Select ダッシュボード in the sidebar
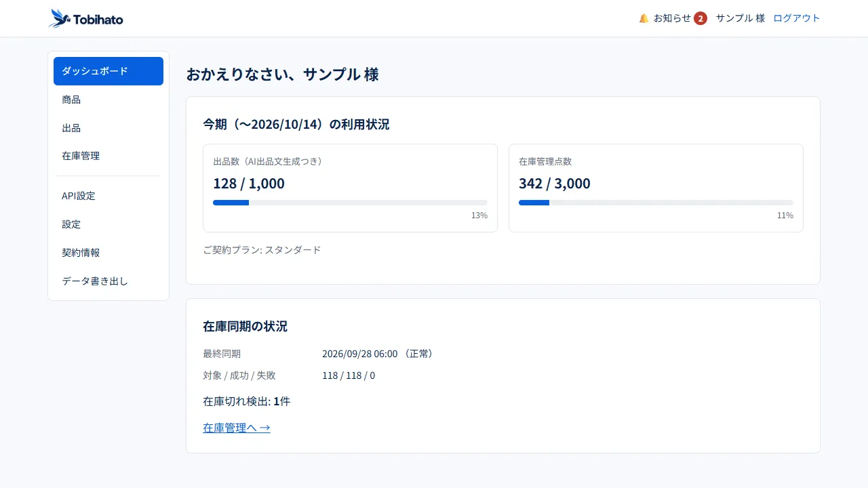 coord(108,71)
